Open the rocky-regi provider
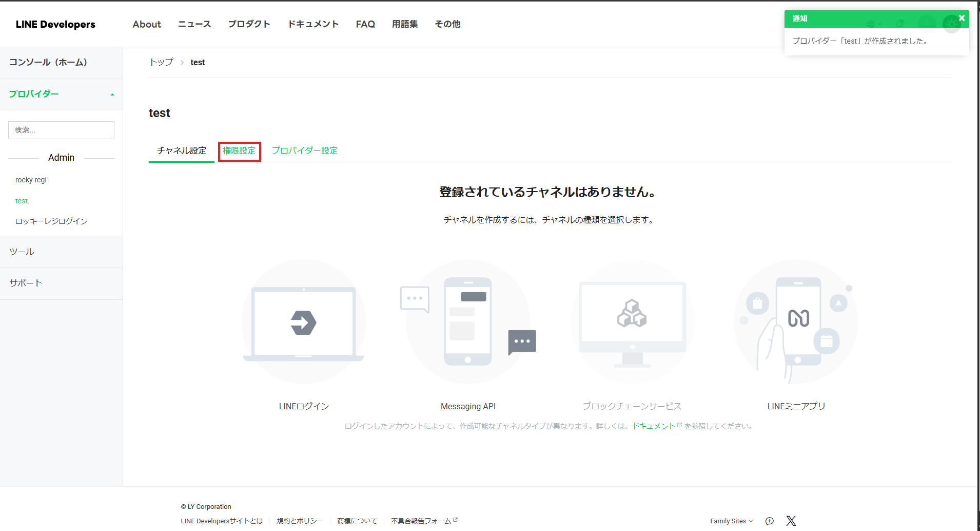Screen dimensions: 980x531 coord(31,180)
